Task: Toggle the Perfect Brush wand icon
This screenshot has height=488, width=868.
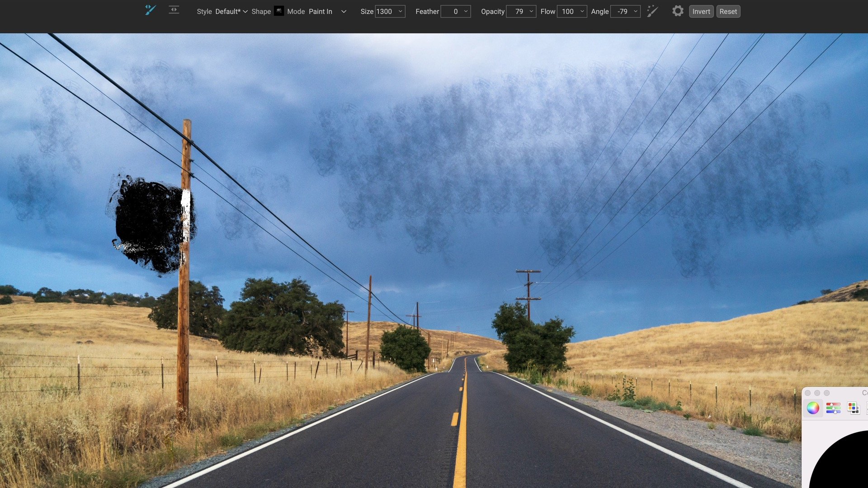Action: pos(652,11)
